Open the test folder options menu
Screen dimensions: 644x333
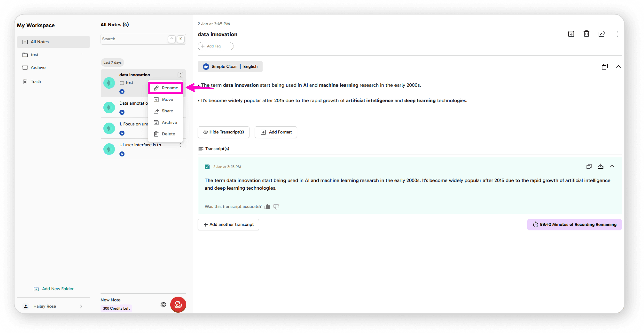pyautogui.click(x=82, y=55)
